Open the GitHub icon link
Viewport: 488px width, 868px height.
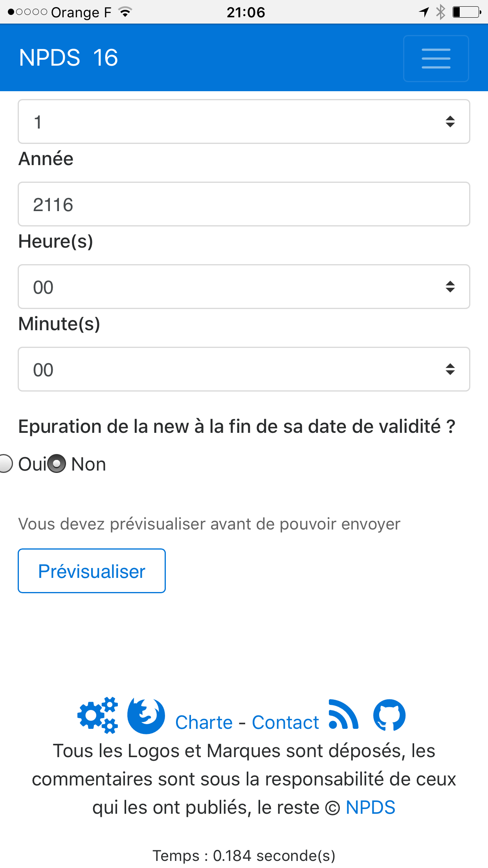(389, 715)
